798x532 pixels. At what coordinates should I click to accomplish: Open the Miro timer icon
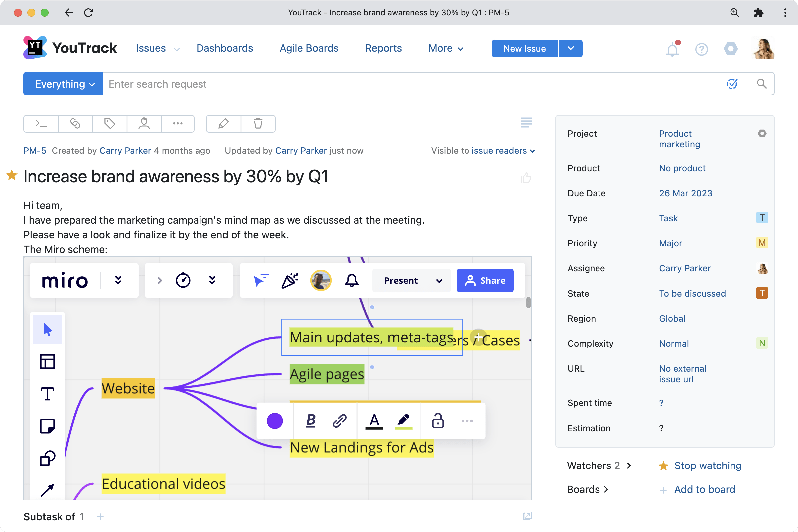(183, 280)
